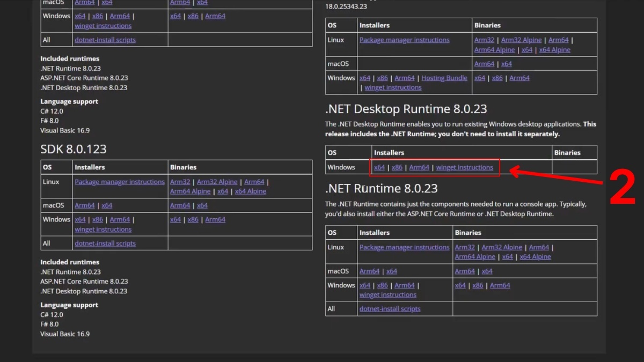Open .NET Runtime 8.0.23 dotnet-install scripts link

click(390, 309)
